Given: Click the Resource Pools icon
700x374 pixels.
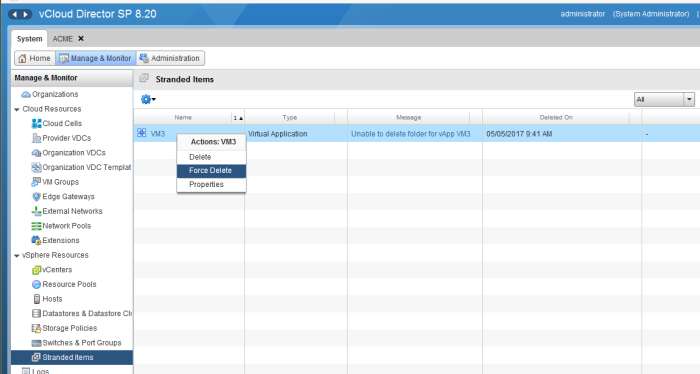Looking at the screenshot, I should (x=37, y=285).
